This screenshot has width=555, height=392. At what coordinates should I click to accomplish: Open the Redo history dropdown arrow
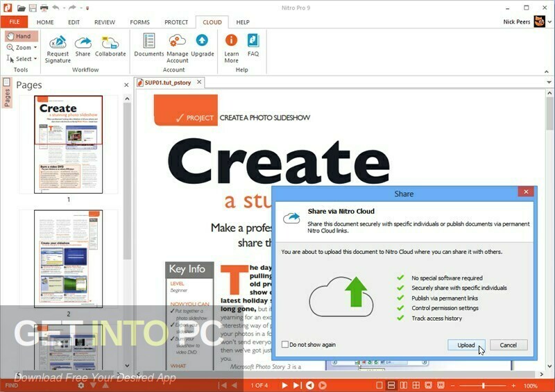point(80,8)
